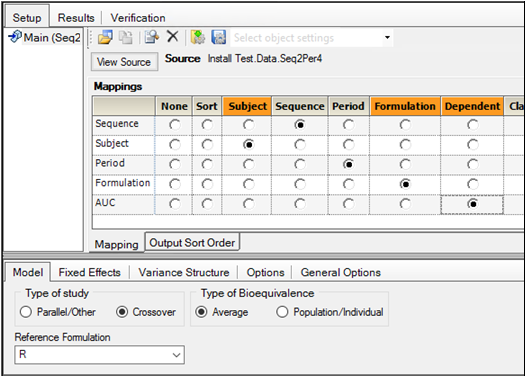Click the save settings disk-gear icon
This screenshot has width=526, height=377.
(x=218, y=37)
